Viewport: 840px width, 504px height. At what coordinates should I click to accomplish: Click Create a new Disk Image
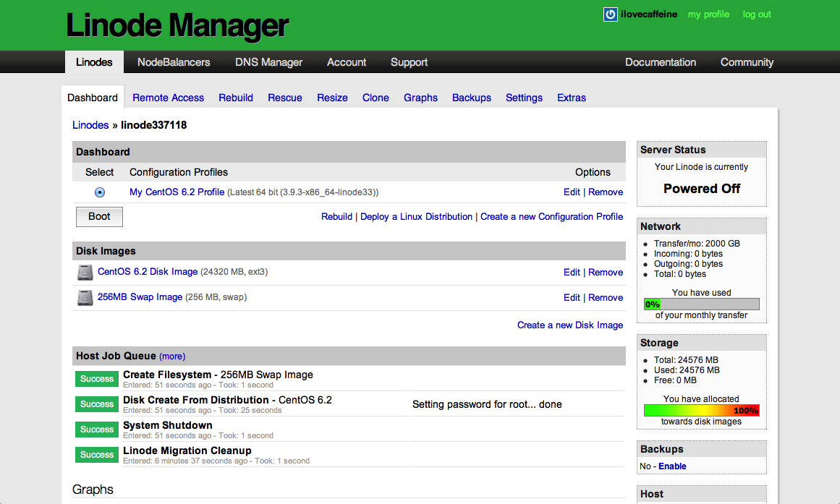coord(570,325)
